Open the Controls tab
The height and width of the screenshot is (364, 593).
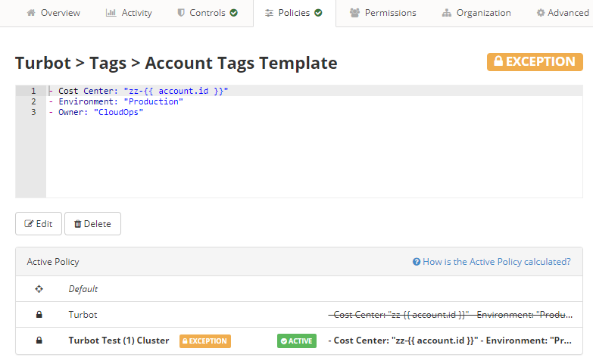tap(208, 13)
